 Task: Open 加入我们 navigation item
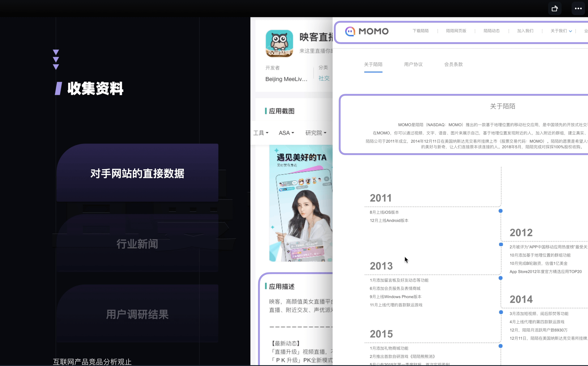(x=525, y=31)
